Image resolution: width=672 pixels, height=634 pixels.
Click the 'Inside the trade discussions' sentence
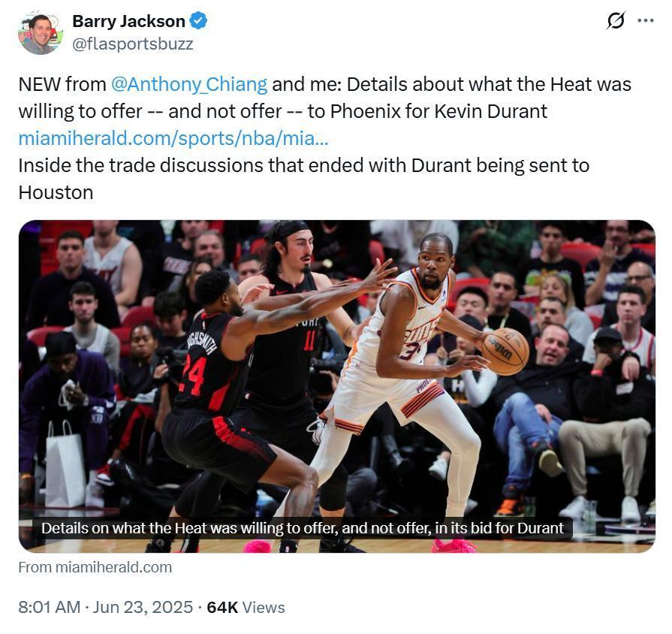(x=304, y=179)
